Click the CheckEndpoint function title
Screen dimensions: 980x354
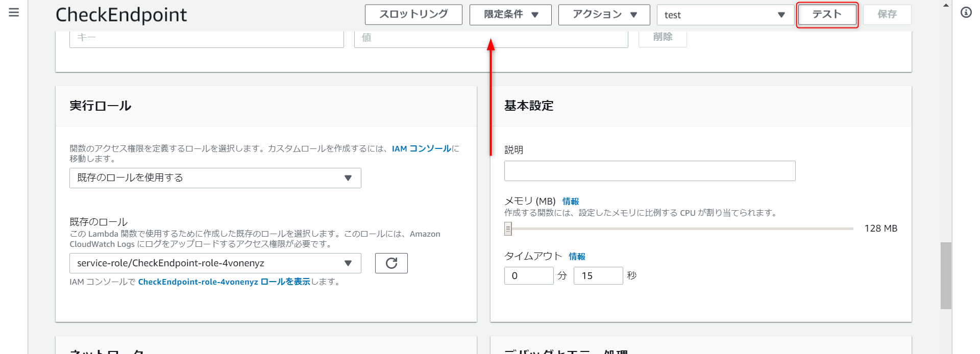pyautogui.click(x=121, y=15)
